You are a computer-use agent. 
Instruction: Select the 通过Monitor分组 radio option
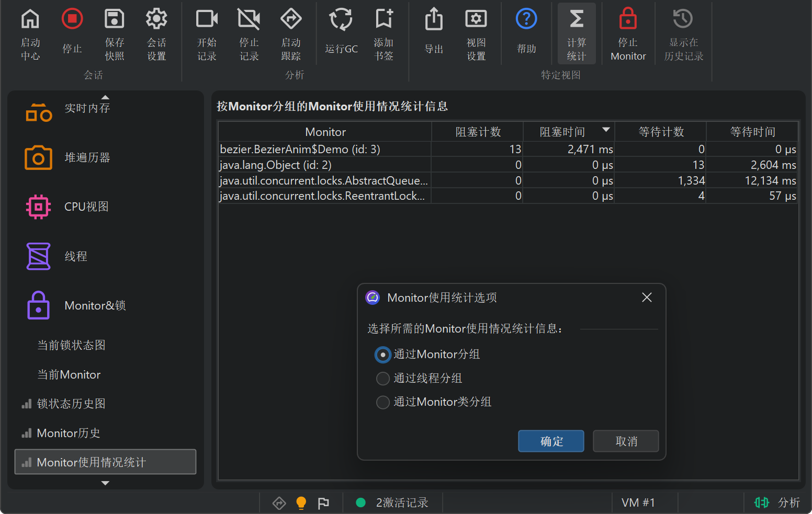coord(383,355)
